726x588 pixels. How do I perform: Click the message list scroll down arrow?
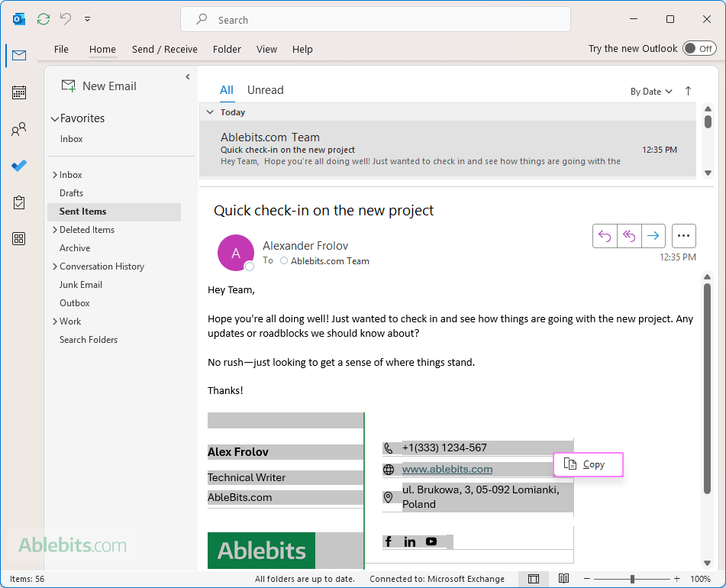[x=708, y=173]
